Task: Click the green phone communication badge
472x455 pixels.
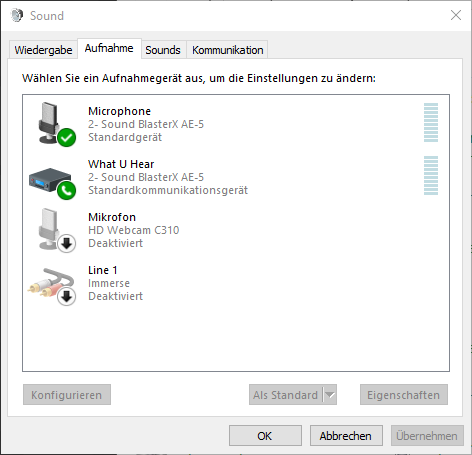Action: (67, 190)
